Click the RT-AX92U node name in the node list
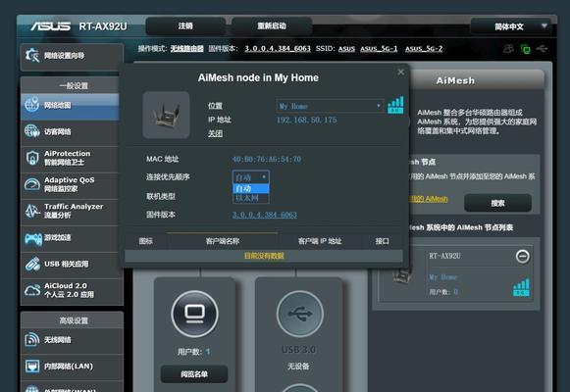Image resolution: width=570 pixels, height=392 pixels. coord(445,256)
